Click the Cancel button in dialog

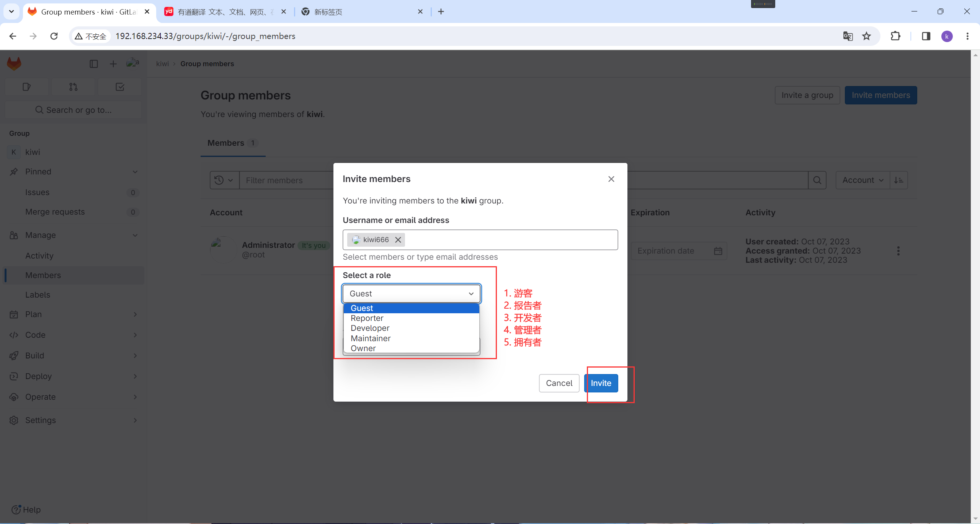pyautogui.click(x=559, y=383)
